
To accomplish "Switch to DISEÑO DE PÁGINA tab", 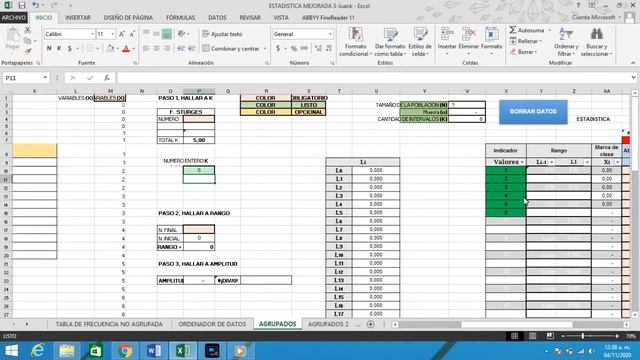I will point(128,18).
